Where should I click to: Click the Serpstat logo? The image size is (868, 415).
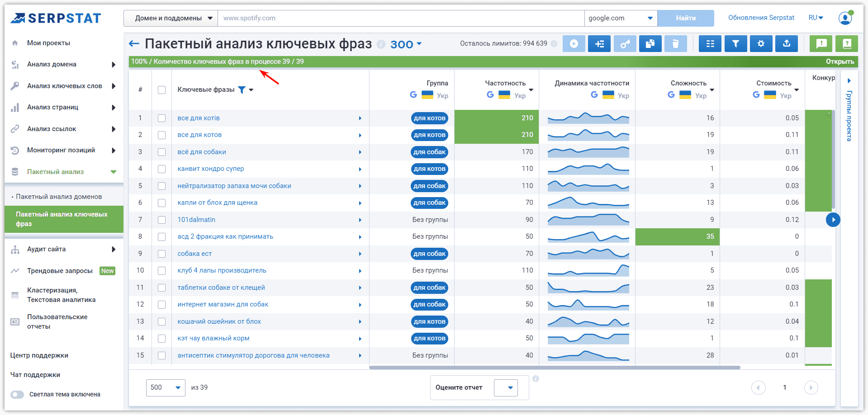click(x=56, y=18)
